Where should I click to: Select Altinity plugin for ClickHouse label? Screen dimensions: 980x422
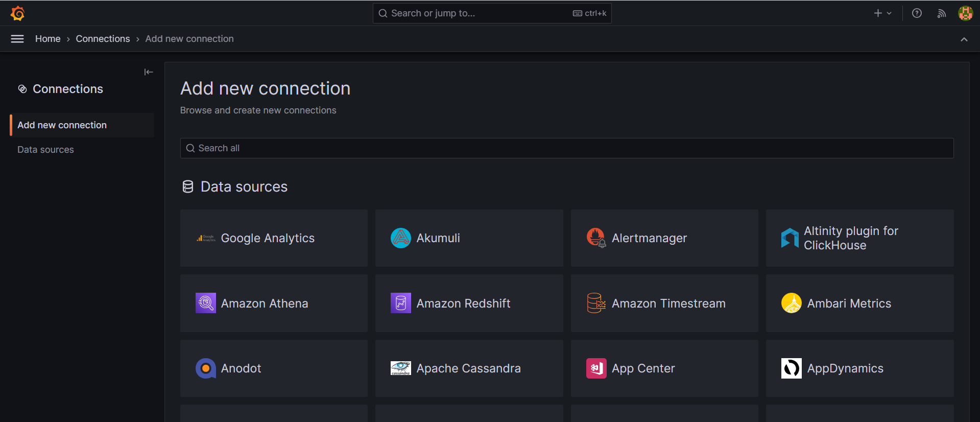click(851, 238)
